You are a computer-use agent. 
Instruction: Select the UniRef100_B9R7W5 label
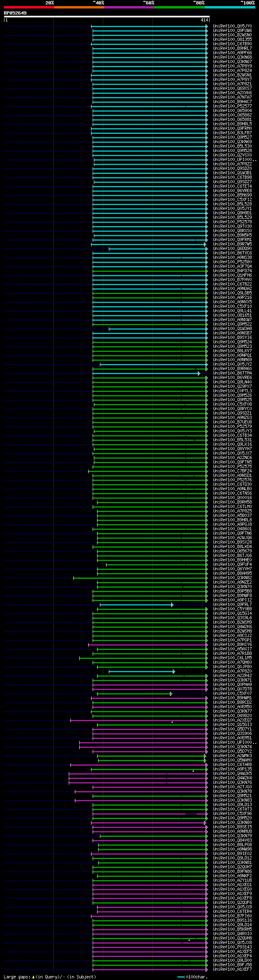[x=232, y=244]
